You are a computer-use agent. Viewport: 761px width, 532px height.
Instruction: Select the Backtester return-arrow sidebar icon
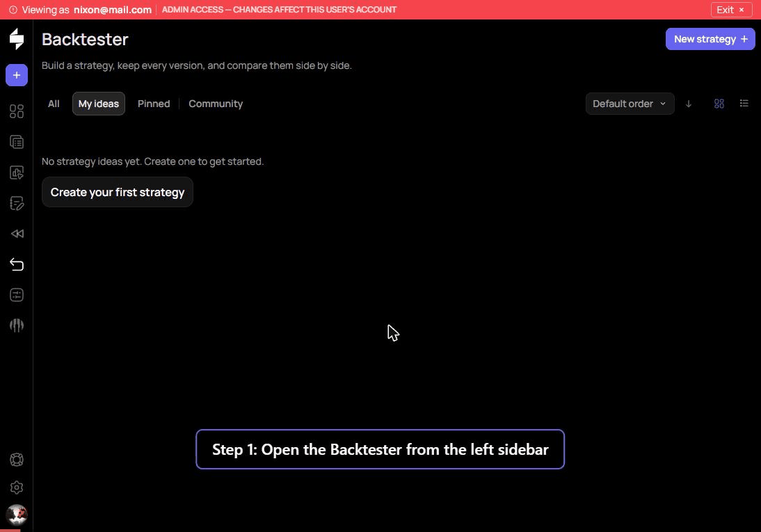pos(17,264)
